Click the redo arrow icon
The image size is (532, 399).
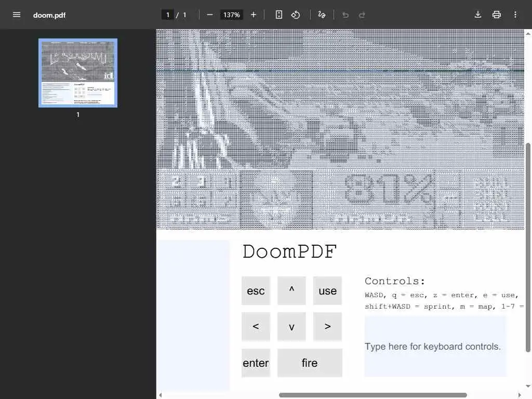click(362, 15)
